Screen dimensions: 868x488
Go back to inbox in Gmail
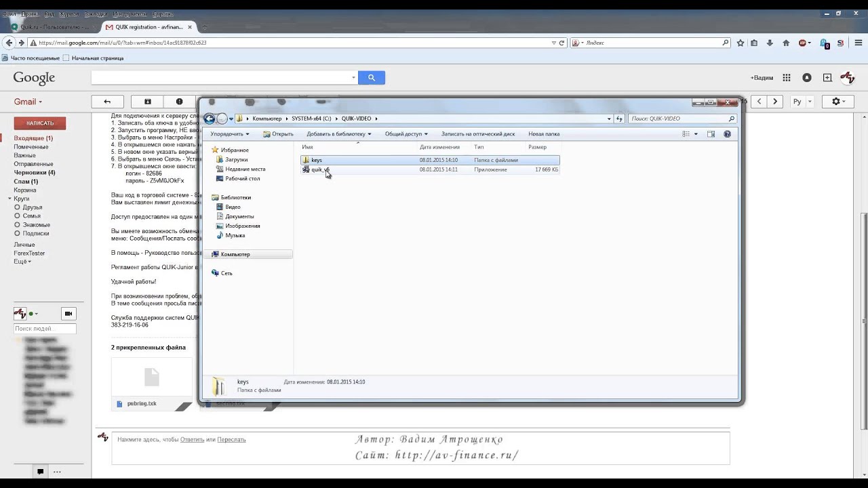tap(107, 102)
